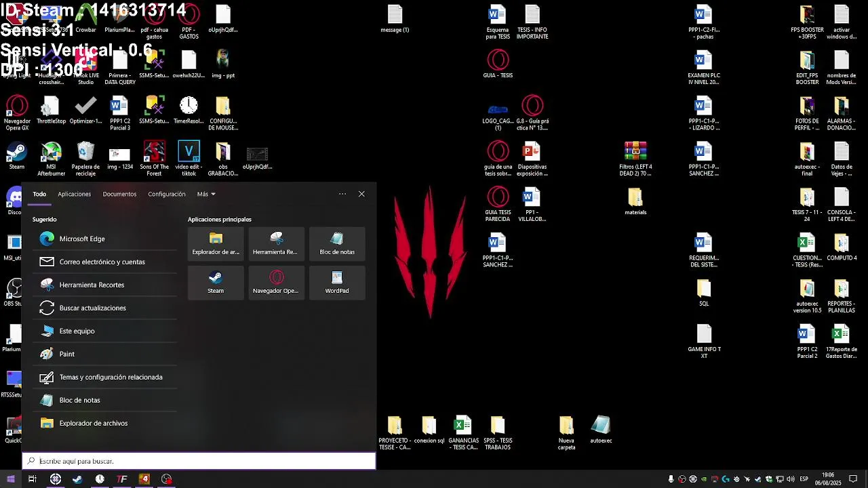
Task: Launch WordPad from top-apps tile
Action: [x=337, y=283]
